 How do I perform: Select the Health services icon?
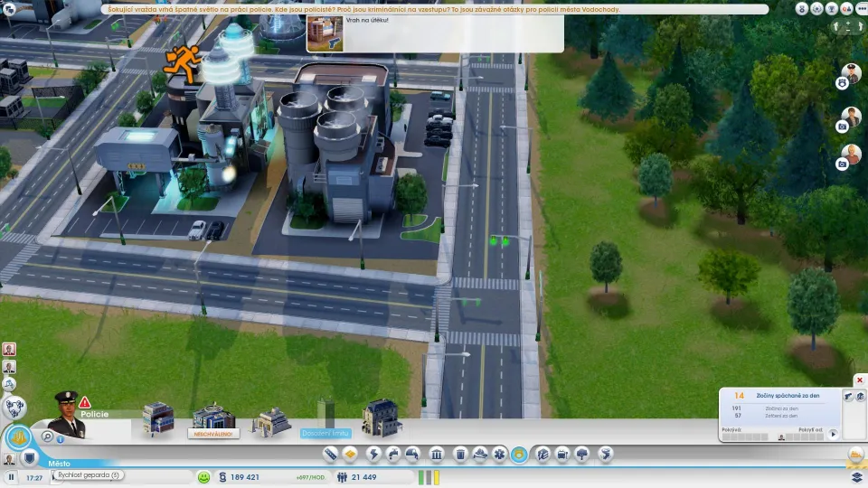(x=499, y=455)
